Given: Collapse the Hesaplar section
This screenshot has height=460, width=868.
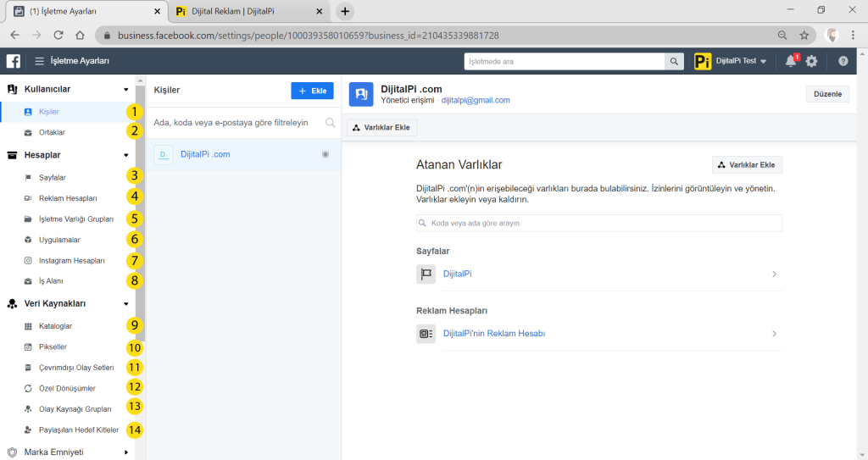Looking at the screenshot, I should pyautogui.click(x=126, y=156).
